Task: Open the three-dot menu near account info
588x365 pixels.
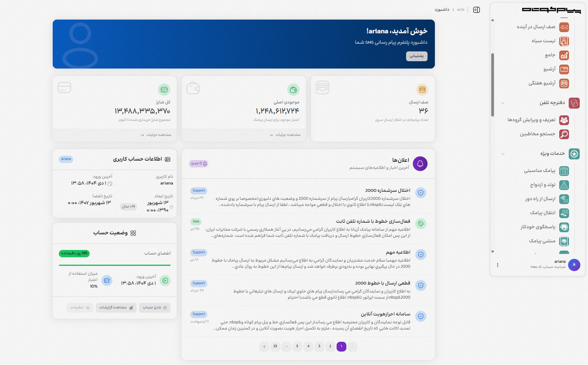Action: point(498,265)
